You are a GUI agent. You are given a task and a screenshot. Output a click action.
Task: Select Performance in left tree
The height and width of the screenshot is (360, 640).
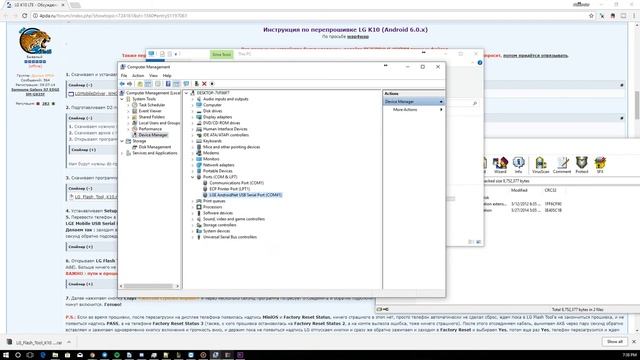[150, 129]
